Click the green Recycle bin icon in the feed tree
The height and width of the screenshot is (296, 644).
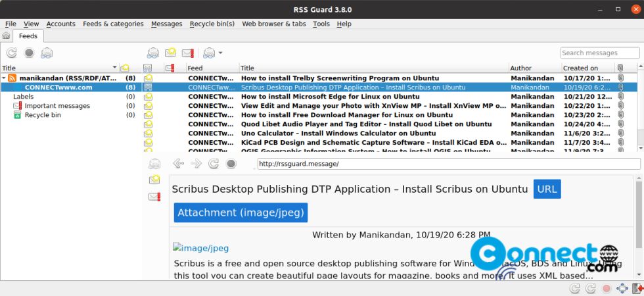17,114
